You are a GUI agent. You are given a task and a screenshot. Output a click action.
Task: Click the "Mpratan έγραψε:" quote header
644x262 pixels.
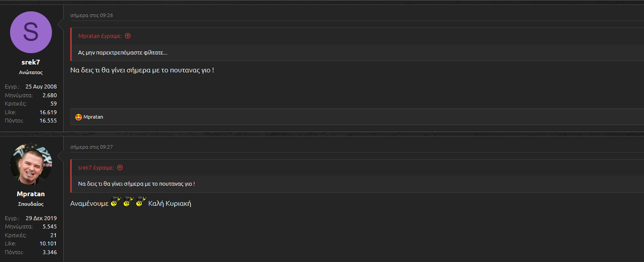pos(100,36)
